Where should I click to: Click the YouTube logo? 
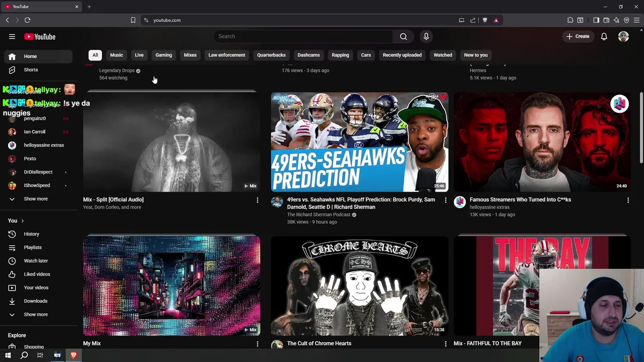(x=40, y=37)
